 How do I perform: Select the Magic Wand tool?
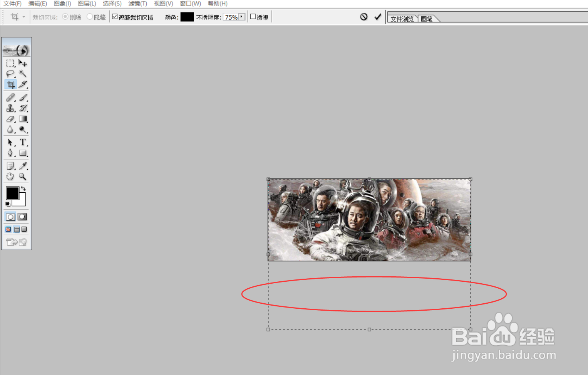click(x=23, y=74)
